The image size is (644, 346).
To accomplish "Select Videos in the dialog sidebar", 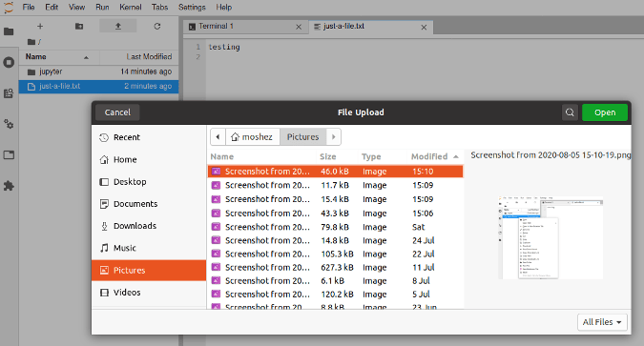I will click(x=149, y=293).
